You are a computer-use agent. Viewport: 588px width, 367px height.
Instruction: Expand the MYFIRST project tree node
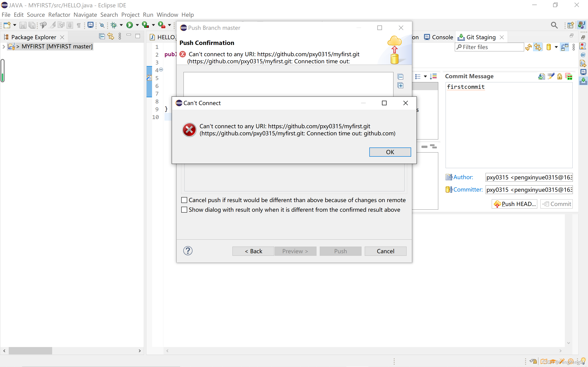coord(4,46)
